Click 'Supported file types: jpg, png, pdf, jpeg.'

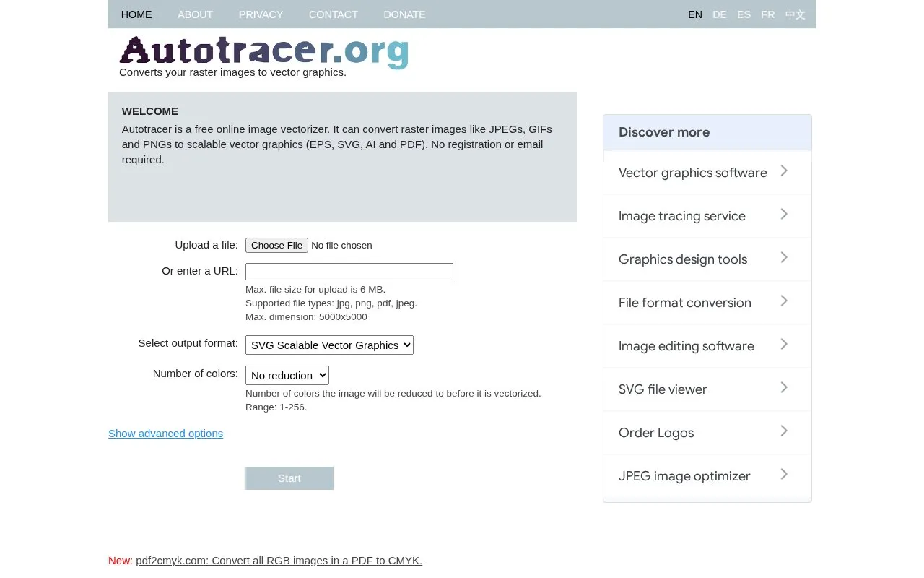[x=331, y=303]
